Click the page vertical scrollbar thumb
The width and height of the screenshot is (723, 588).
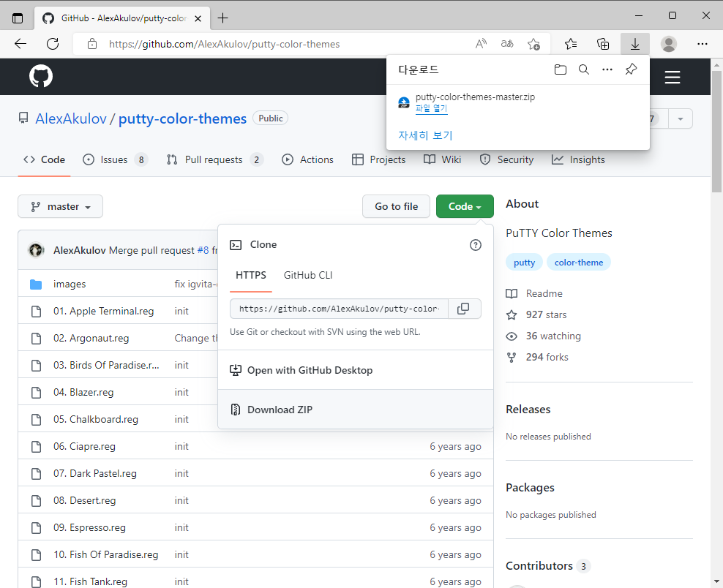click(x=716, y=132)
